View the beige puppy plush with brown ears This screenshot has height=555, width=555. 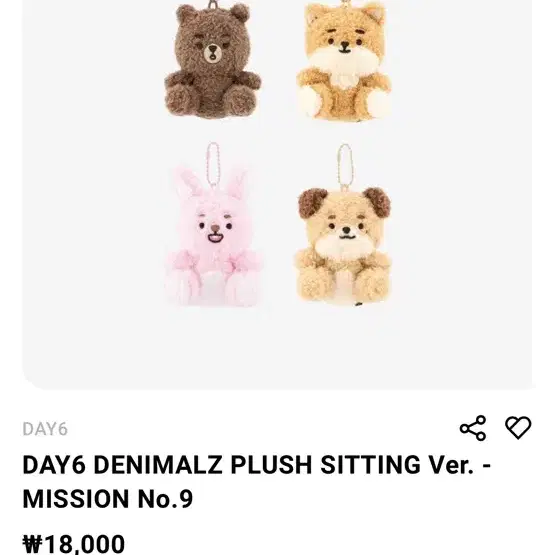344,245
